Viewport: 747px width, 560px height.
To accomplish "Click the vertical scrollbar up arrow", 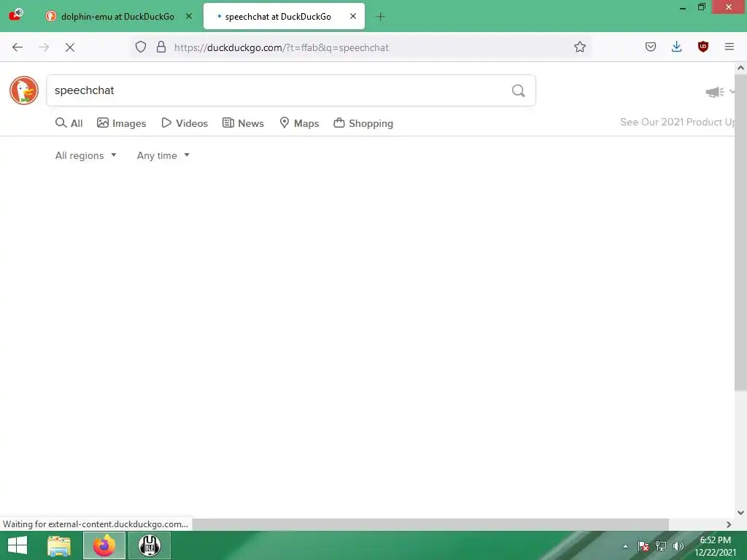I will tap(741, 68).
